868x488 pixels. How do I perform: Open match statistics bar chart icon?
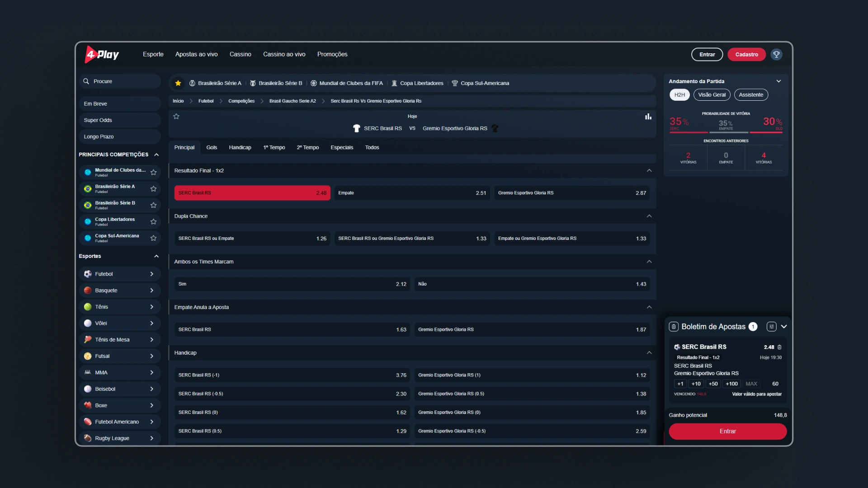pos(648,117)
